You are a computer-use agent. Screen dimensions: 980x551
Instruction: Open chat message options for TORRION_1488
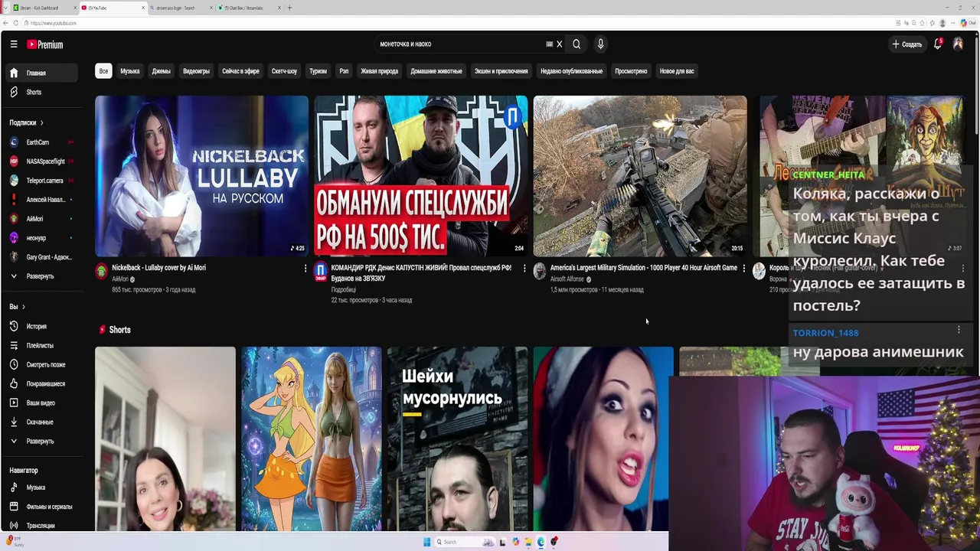[959, 330]
